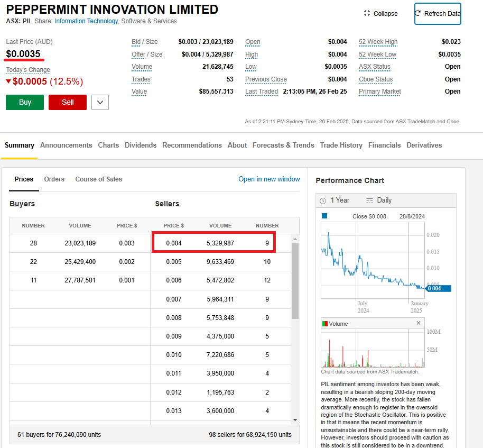This screenshot has height=448, width=483.
Task: Click the scroll down arrow of sellers list
Action: 295,419
